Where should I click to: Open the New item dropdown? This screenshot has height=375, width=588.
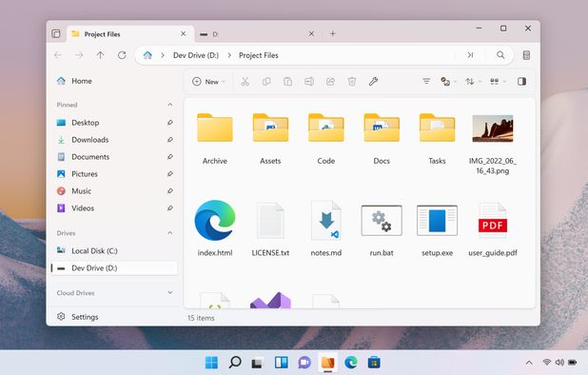[209, 81]
